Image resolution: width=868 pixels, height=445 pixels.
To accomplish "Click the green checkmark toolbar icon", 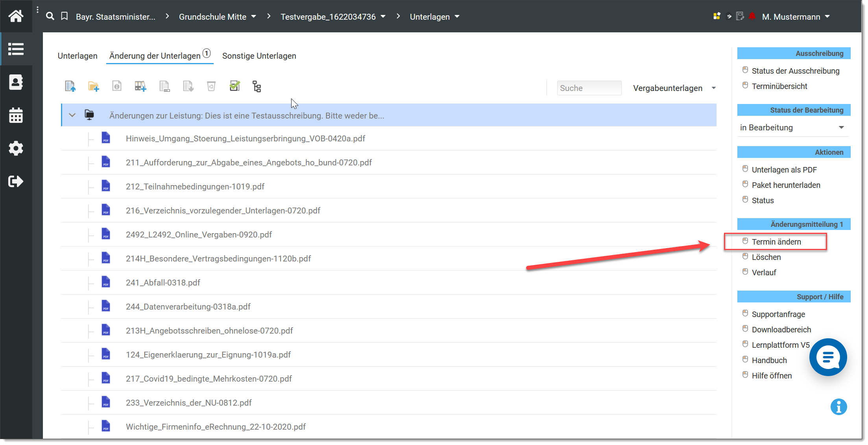I will tap(235, 86).
